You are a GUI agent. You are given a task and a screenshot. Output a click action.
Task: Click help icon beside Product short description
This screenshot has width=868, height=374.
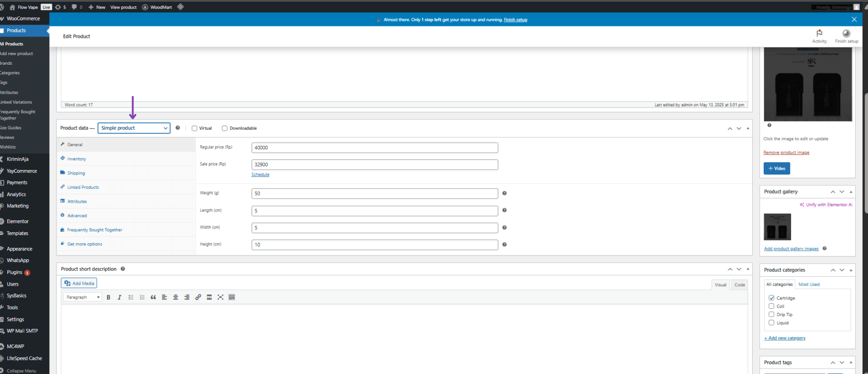(123, 269)
